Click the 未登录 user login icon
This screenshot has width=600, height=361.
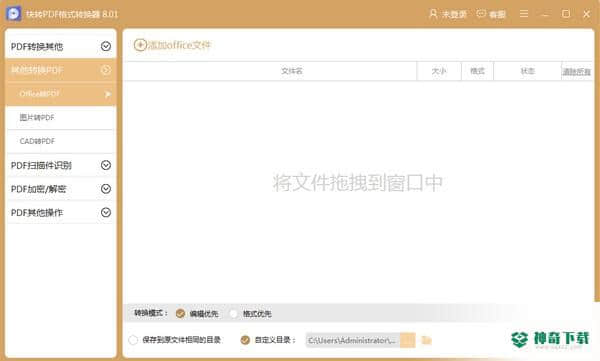click(433, 14)
